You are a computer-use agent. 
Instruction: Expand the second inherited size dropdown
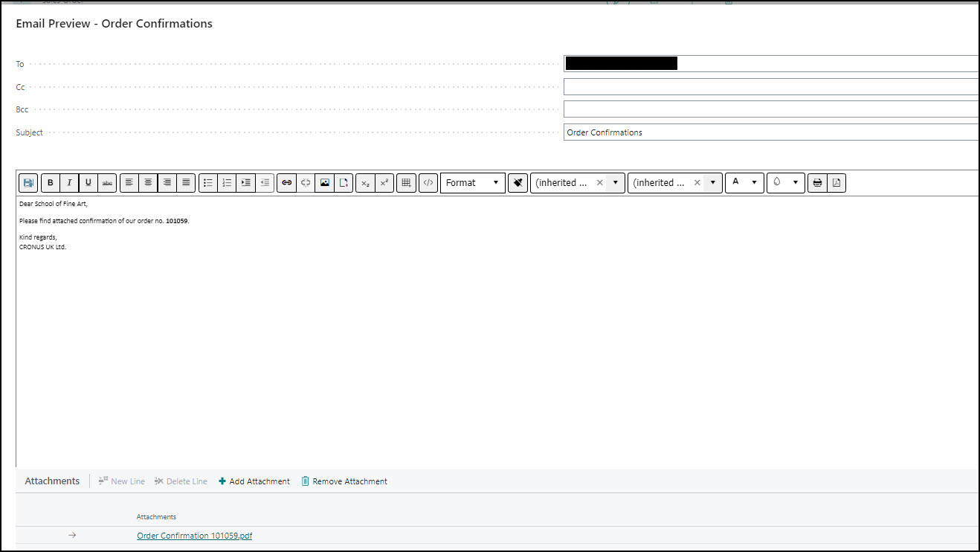[712, 183]
